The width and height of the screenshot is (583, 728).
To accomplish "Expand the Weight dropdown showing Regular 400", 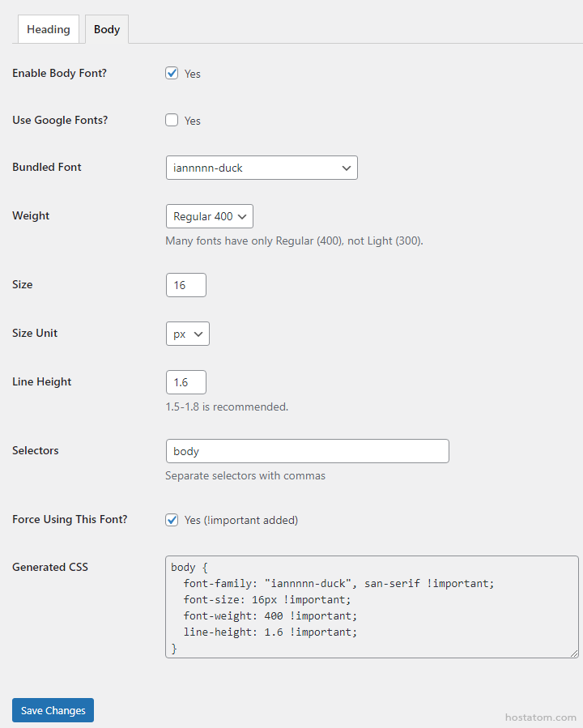I will click(x=209, y=216).
